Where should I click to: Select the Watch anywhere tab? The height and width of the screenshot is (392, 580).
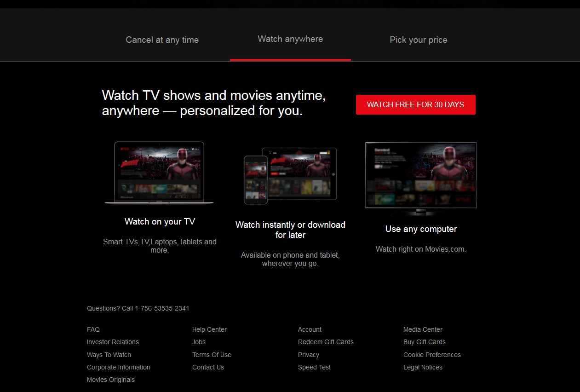[x=290, y=39]
